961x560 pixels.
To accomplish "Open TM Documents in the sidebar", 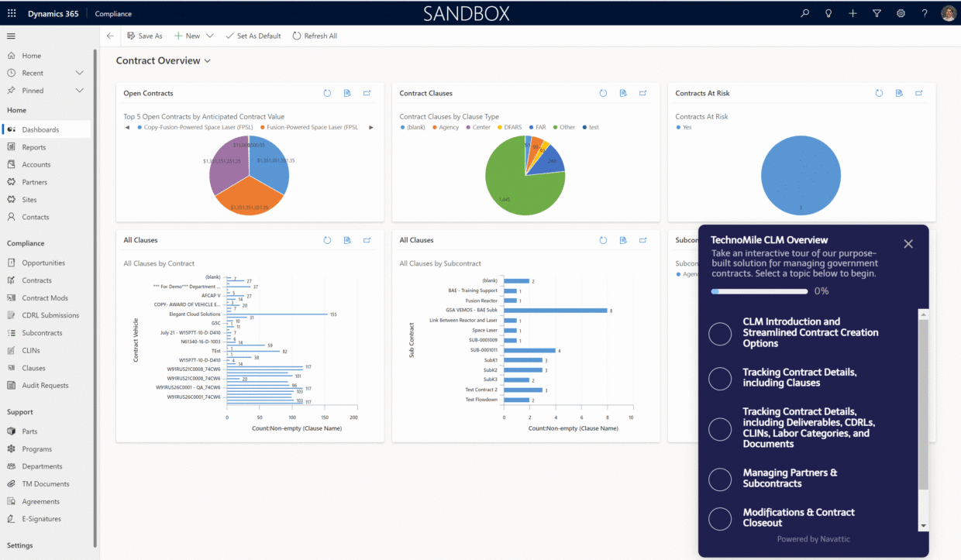I will point(46,484).
